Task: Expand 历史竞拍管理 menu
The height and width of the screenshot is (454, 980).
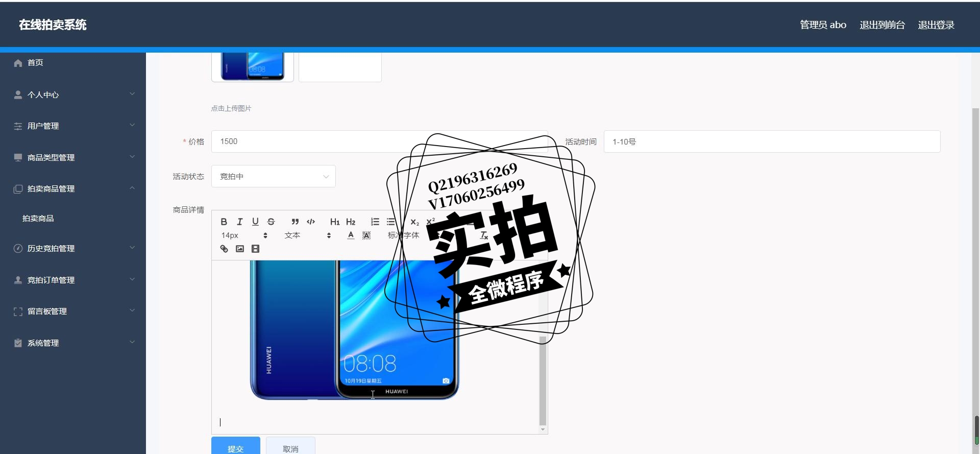Action: [73, 248]
